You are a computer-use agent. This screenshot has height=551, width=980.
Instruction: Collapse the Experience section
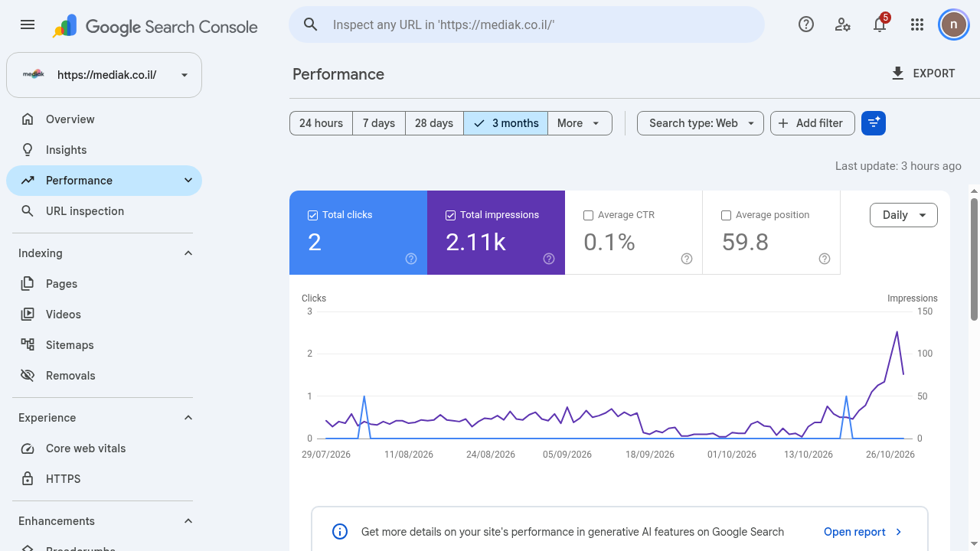coord(188,418)
